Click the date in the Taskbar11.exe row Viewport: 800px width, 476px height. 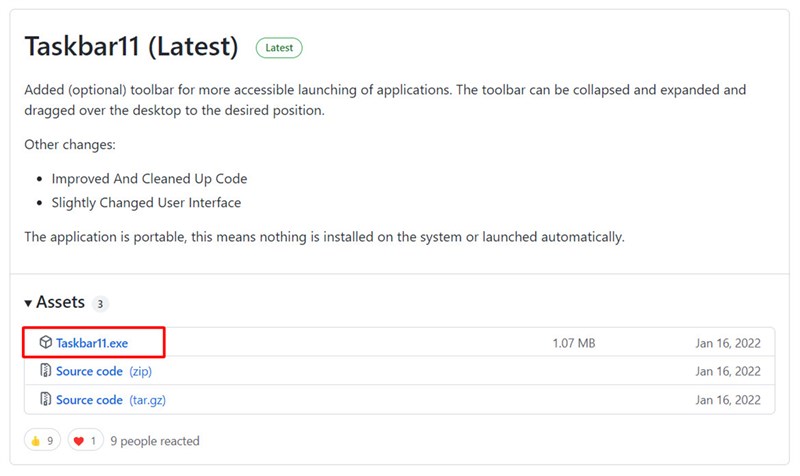[728, 343]
